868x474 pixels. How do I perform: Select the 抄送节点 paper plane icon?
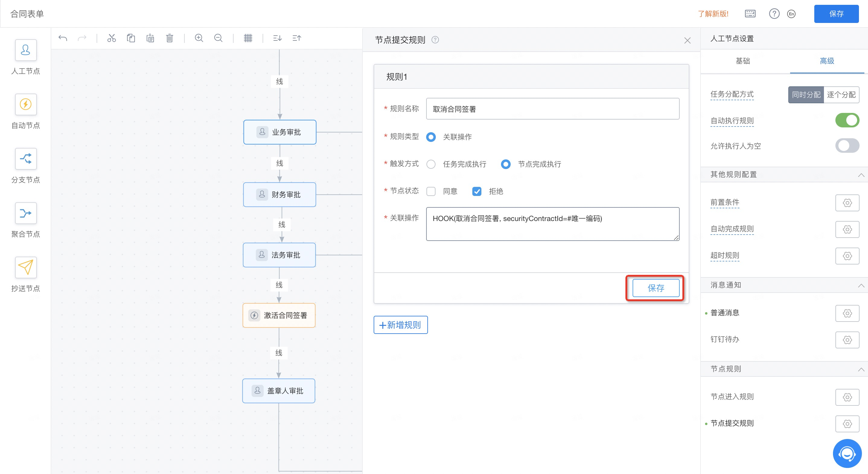(x=26, y=267)
